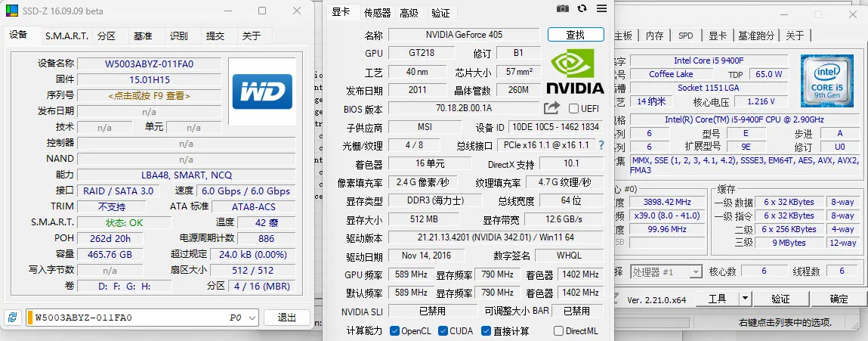The height and width of the screenshot is (341, 868).
Task: Switch to the 验证 tab in GPU-Z
Action: (440, 14)
